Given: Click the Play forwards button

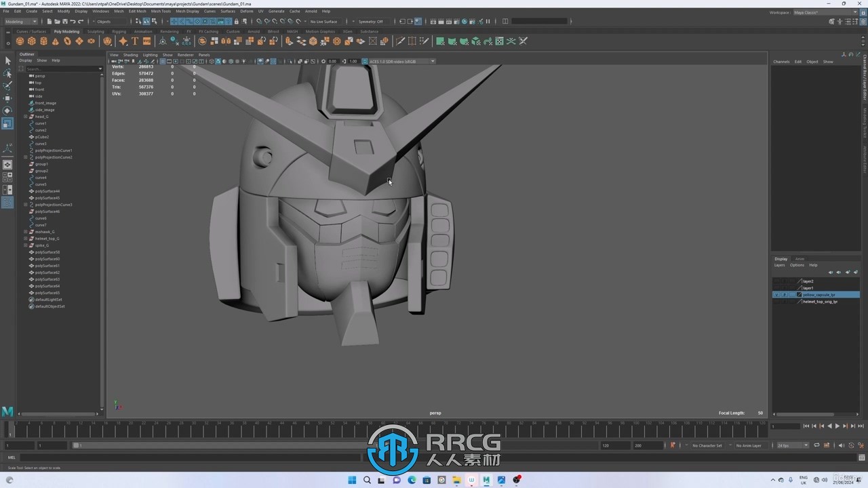Looking at the screenshot, I should coord(837,426).
